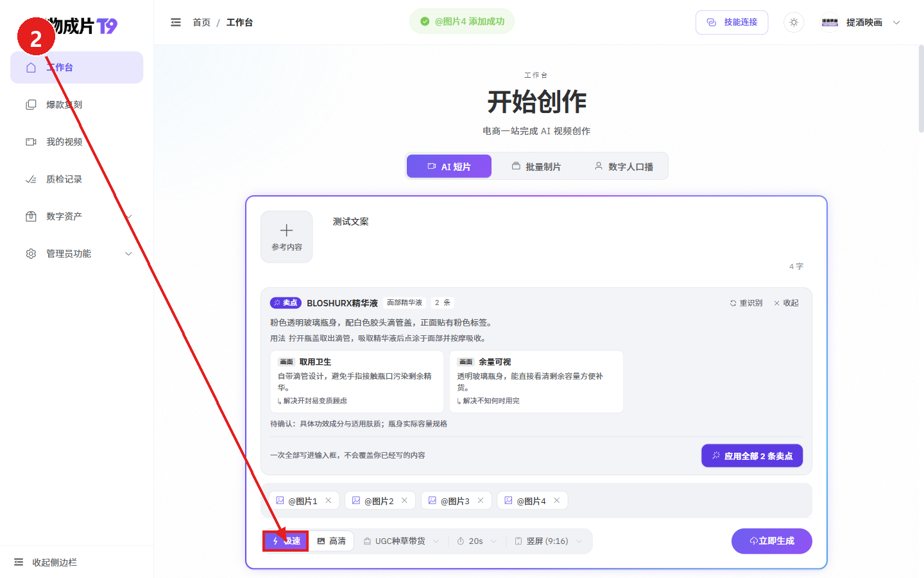
Task: Delete the @图片3 tag with its X
Action: (x=481, y=501)
